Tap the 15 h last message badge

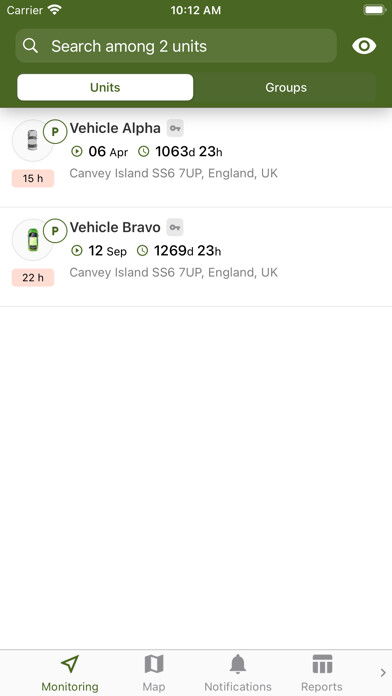pyautogui.click(x=33, y=178)
